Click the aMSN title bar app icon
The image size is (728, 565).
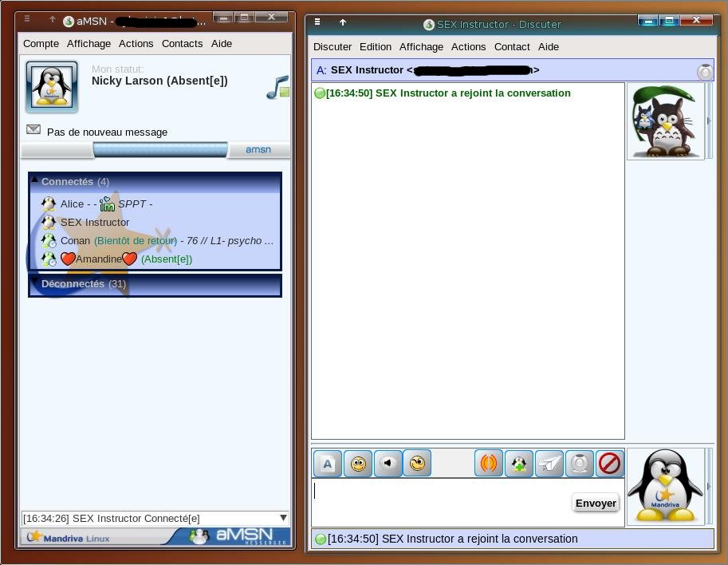pyautogui.click(x=69, y=22)
